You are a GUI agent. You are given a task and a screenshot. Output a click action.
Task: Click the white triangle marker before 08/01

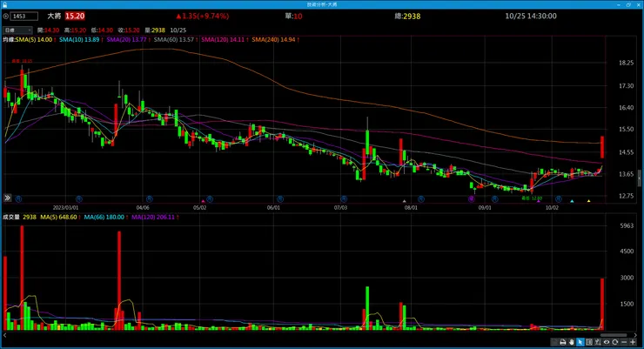[x=404, y=201]
